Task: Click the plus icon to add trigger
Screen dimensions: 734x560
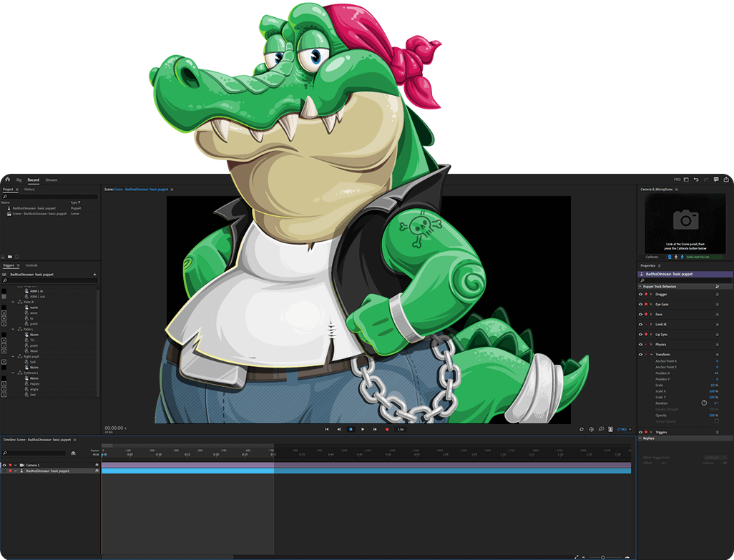Action: click(x=94, y=274)
